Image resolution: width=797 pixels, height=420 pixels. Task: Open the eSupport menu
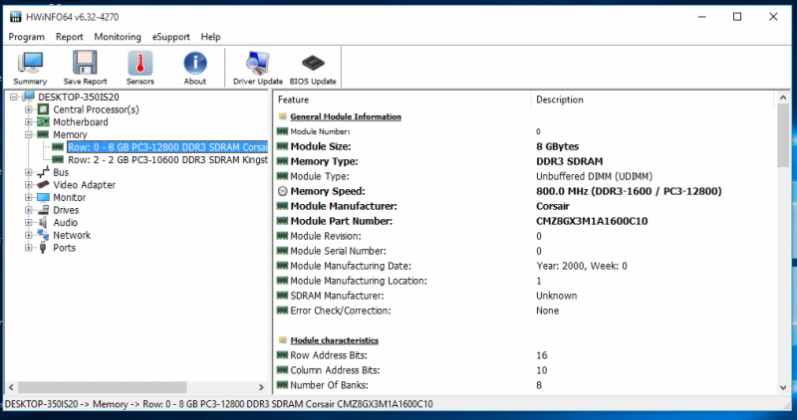(x=171, y=37)
